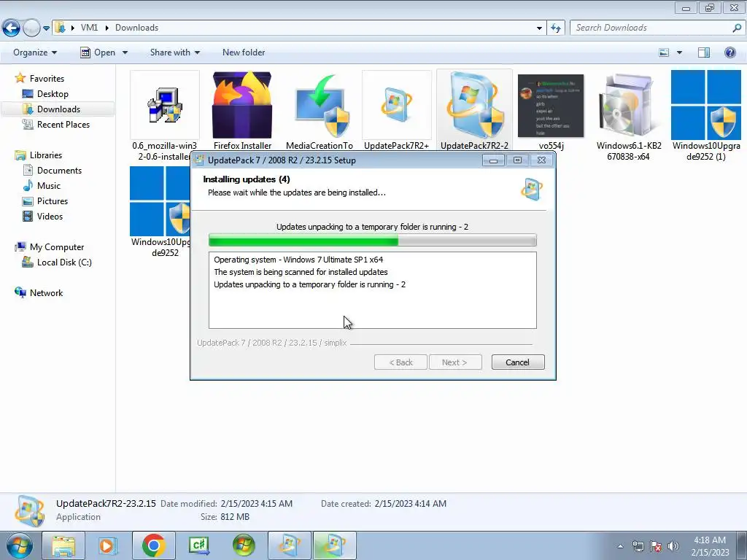Click New folder in the toolbar
The image size is (747, 560).
click(244, 52)
